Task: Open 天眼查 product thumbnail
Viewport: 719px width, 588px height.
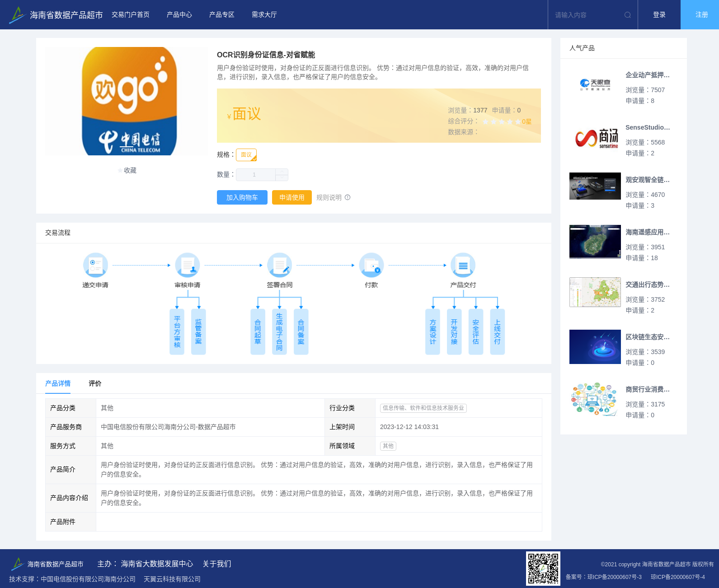Action: 595,85
